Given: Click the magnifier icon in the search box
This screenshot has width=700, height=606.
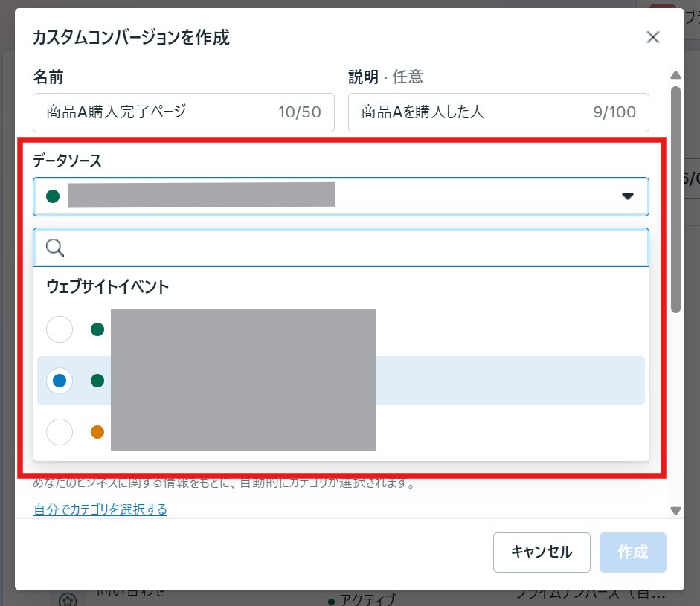Looking at the screenshot, I should [55, 248].
